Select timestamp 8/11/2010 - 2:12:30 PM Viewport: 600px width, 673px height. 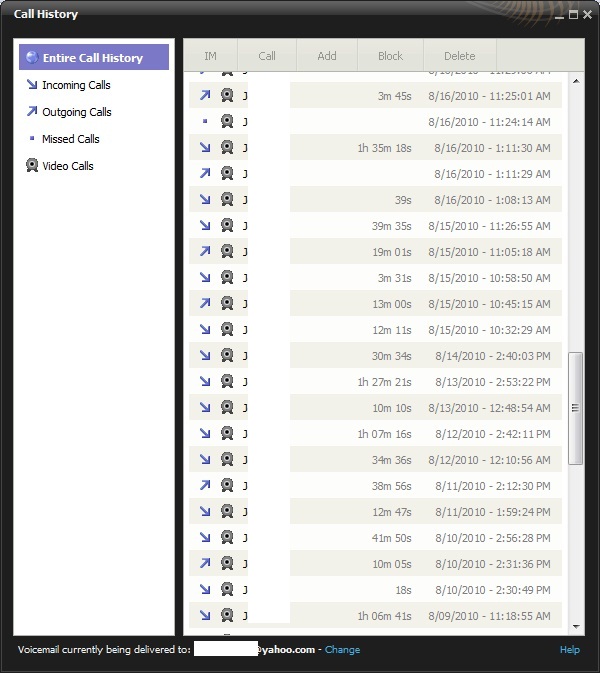click(493, 486)
